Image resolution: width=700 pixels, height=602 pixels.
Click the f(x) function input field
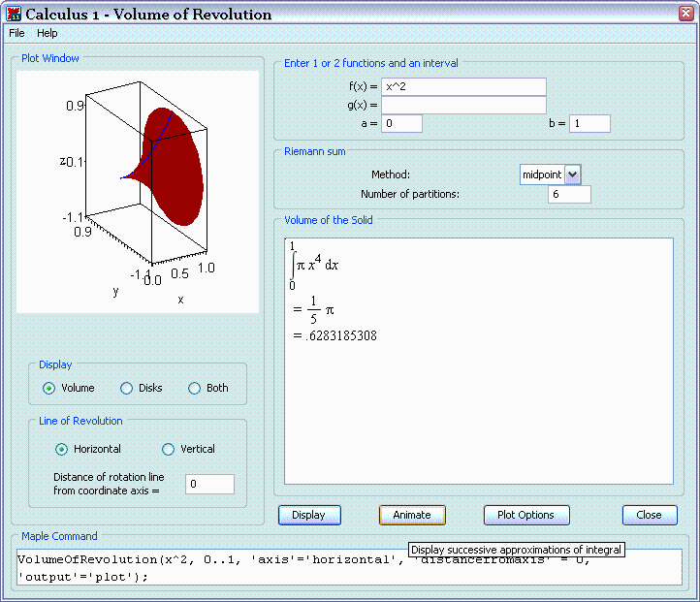[463, 87]
